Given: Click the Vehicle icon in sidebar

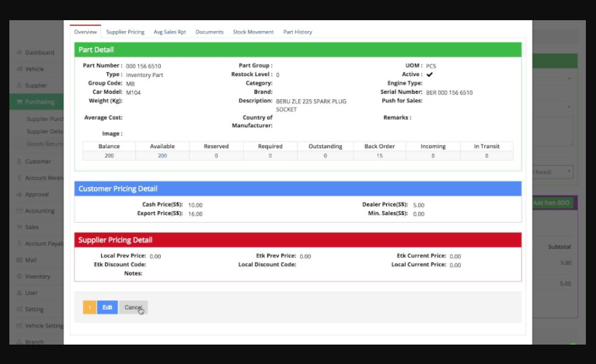Looking at the screenshot, I should [19, 69].
